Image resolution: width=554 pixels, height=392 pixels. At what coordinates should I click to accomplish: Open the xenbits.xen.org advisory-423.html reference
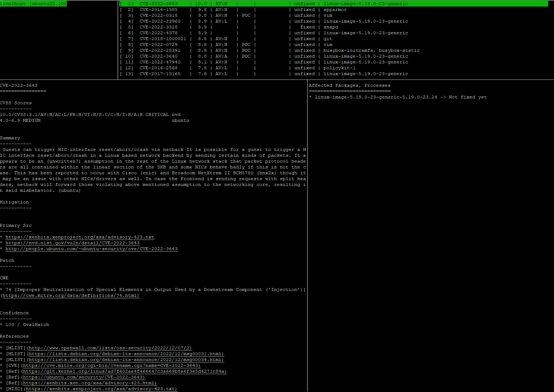point(90,383)
